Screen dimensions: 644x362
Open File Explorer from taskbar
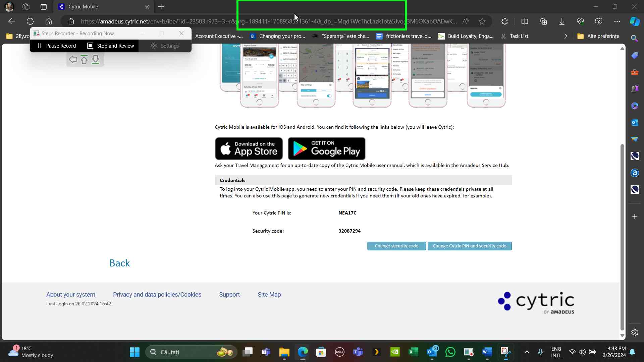pos(284,352)
